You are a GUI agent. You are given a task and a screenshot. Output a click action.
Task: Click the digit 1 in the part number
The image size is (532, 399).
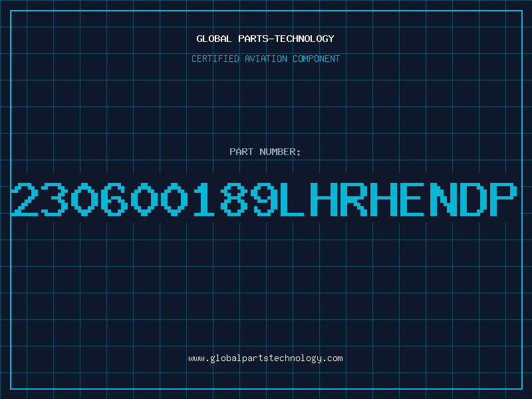pos(204,199)
